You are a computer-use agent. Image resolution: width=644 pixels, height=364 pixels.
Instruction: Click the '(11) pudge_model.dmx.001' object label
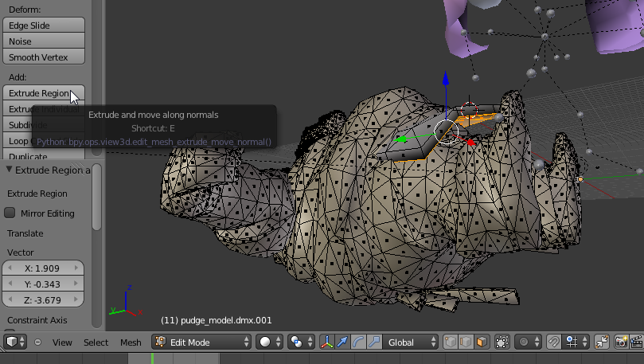coord(216,320)
